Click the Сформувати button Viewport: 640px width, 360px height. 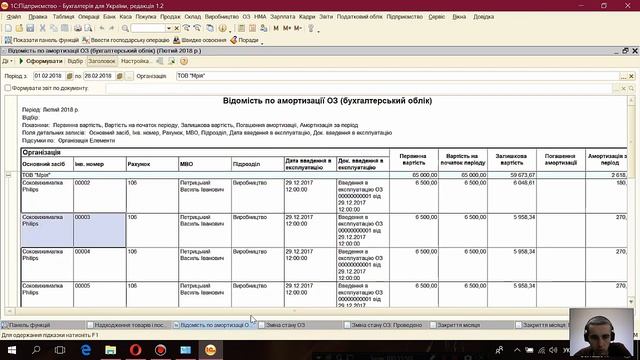coord(40,61)
